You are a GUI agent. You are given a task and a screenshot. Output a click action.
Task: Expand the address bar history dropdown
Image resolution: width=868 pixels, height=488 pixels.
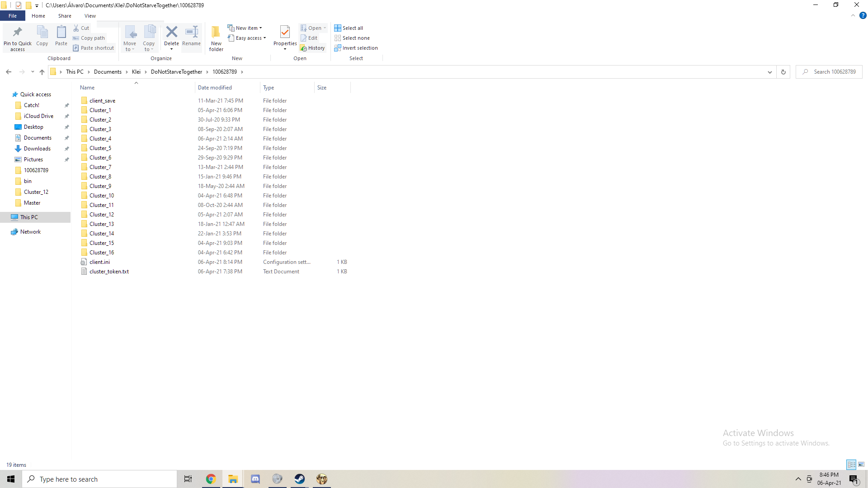[x=770, y=72]
